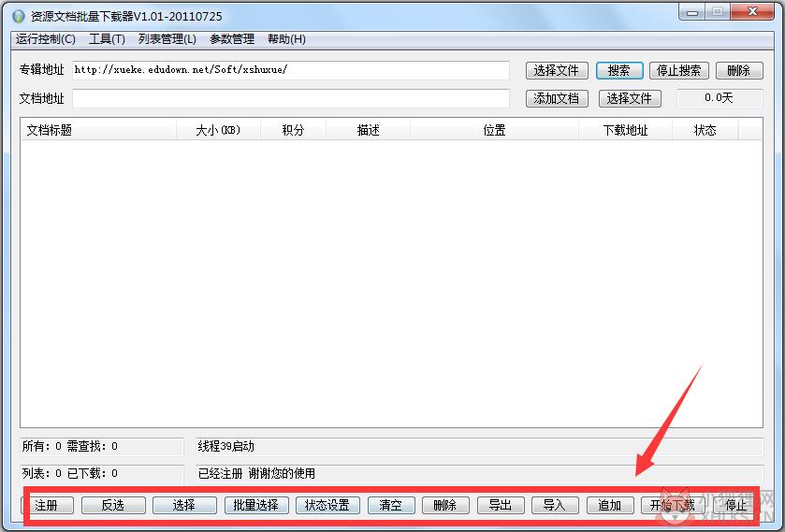Click the 注册 button

47,505
